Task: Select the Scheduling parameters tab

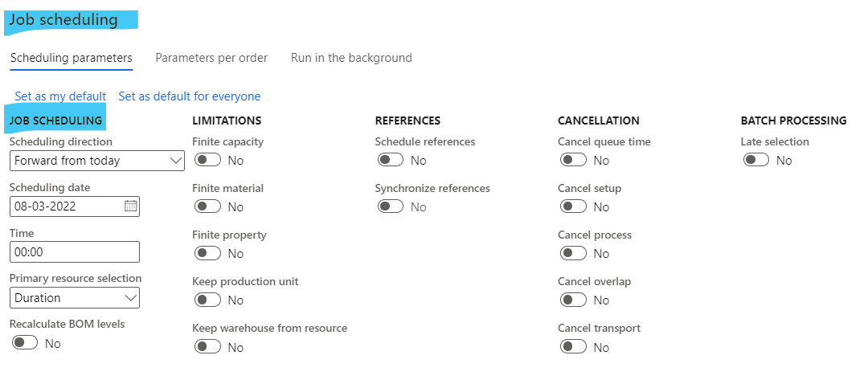Action: 72,58
